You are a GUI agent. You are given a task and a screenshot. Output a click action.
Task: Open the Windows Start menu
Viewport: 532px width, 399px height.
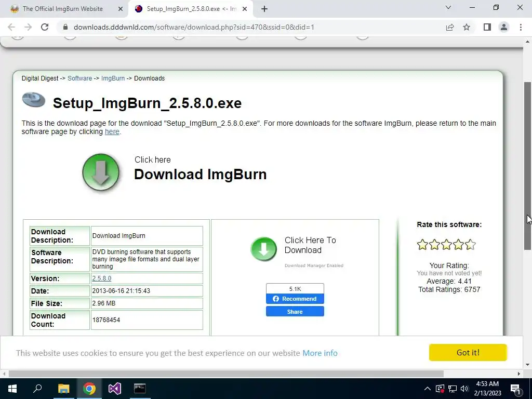pos(12,389)
